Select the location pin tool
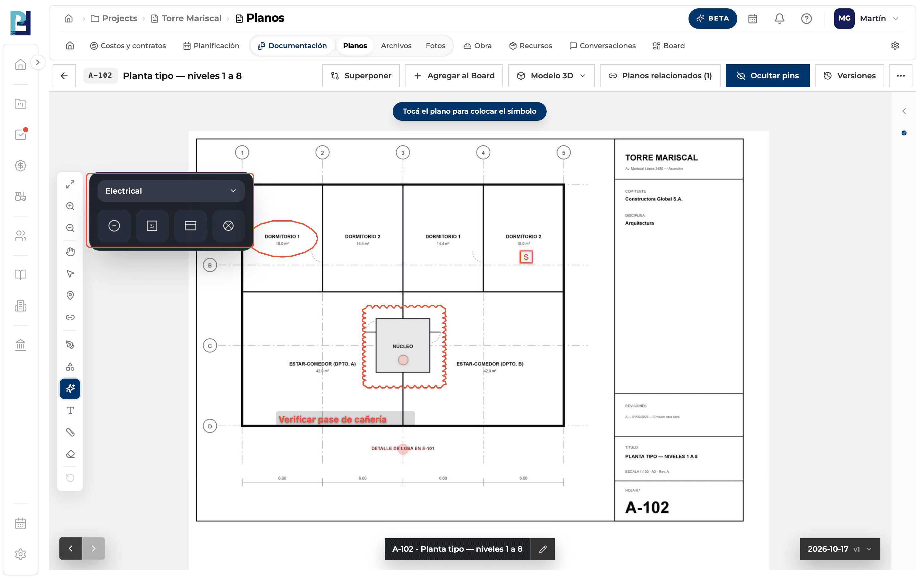Screen dimensions: 924x578 pyautogui.click(x=70, y=295)
